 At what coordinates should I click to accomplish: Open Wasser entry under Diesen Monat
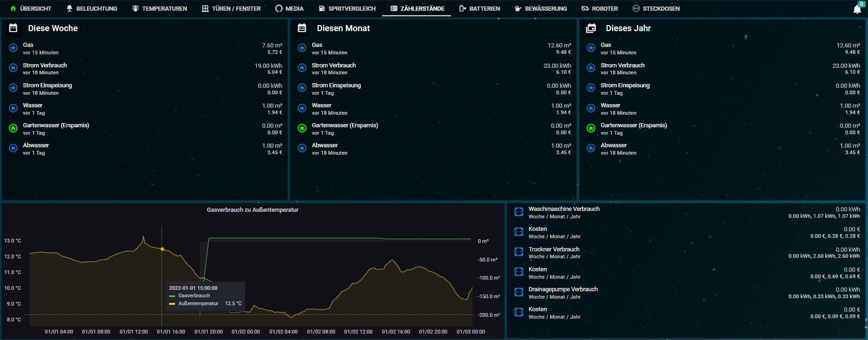click(x=434, y=109)
